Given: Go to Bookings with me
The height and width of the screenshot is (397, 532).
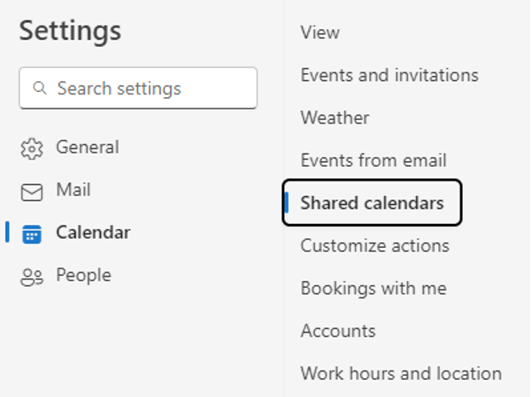Looking at the screenshot, I should pyautogui.click(x=374, y=288).
